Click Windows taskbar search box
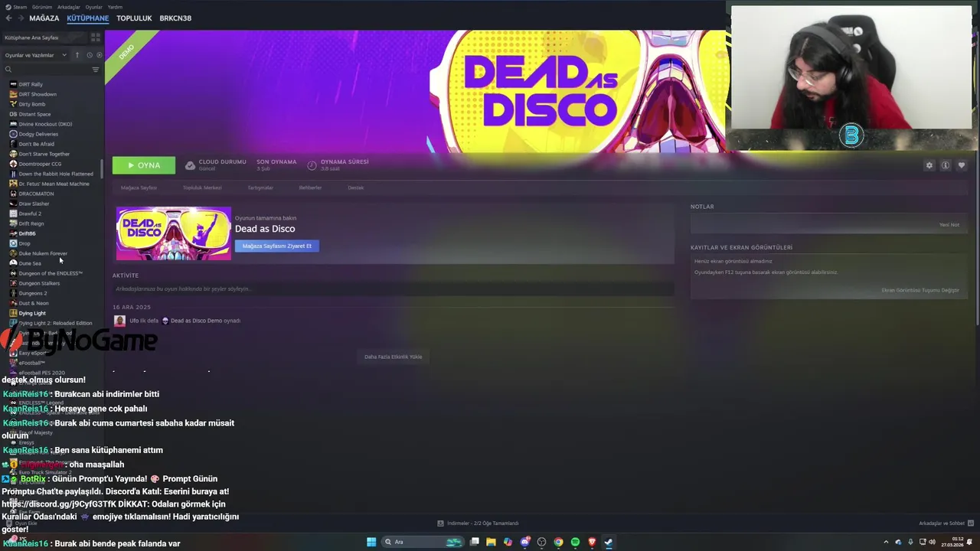Viewport: 980px width, 551px height. pos(422,542)
